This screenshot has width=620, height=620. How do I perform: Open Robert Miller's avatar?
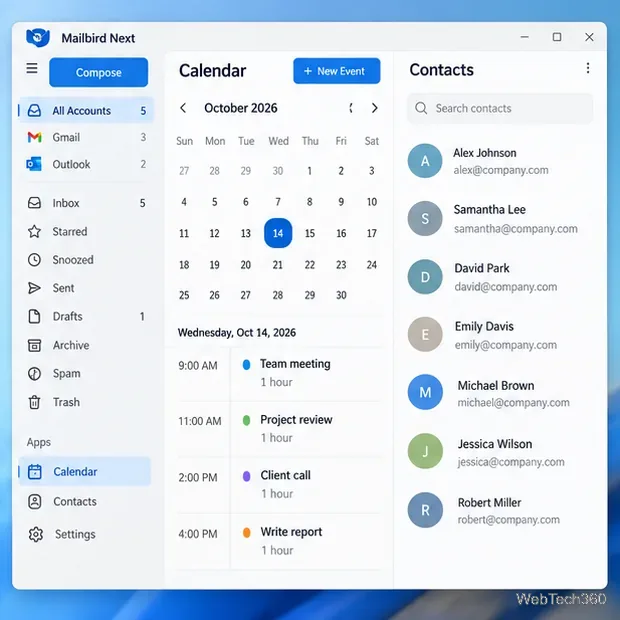click(x=425, y=510)
